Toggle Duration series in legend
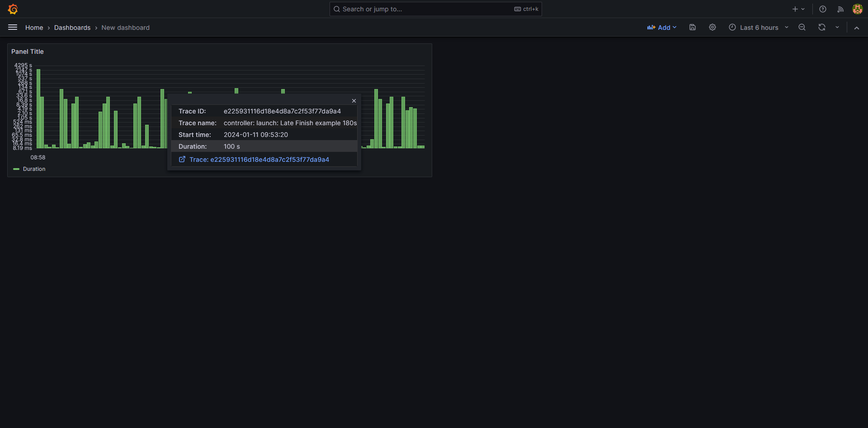Image resolution: width=868 pixels, height=428 pixels. pyautogui.click(x=34, y=169)
